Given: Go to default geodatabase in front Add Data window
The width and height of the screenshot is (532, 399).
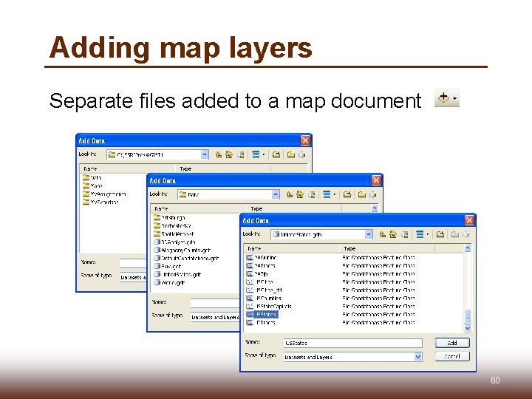Looking at the screenshot, I should tap(404, 234).
